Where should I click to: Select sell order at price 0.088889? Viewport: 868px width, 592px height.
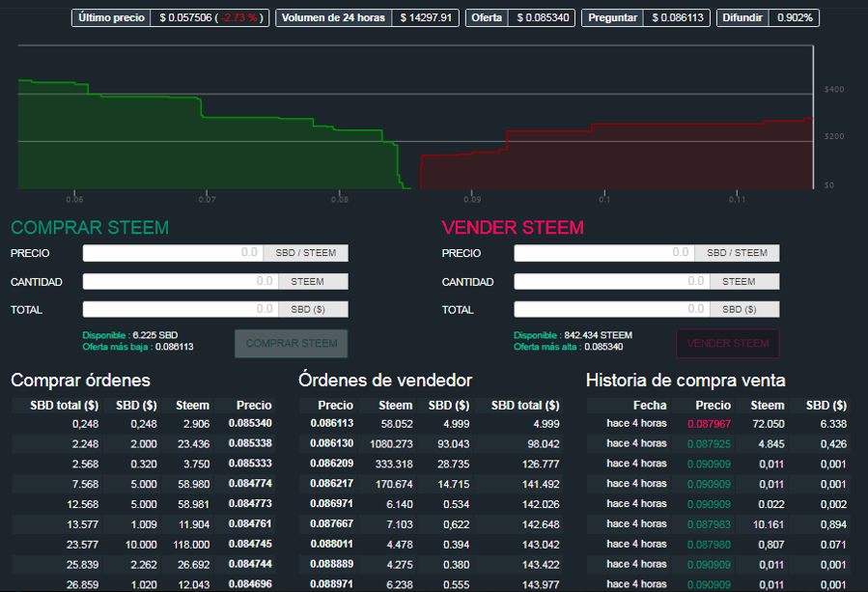tap(431, 564)
